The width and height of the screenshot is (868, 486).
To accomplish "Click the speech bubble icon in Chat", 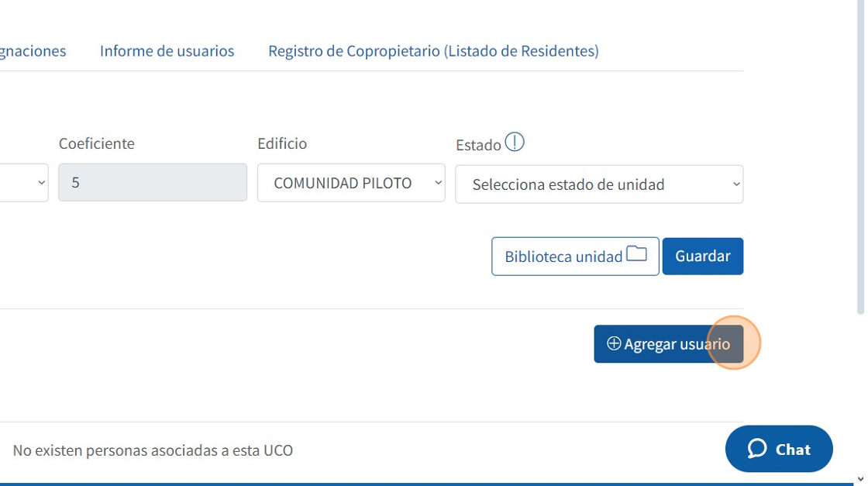I will [x=757, y=449].
